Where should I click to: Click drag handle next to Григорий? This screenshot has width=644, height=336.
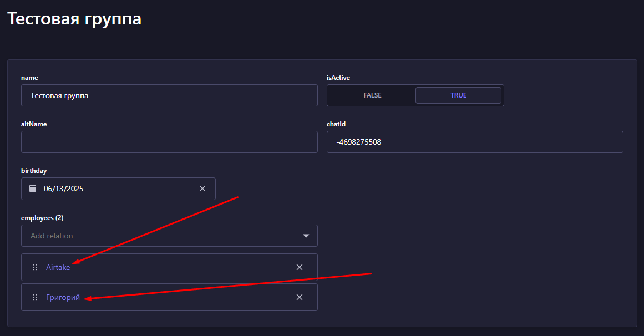(35, 297)
